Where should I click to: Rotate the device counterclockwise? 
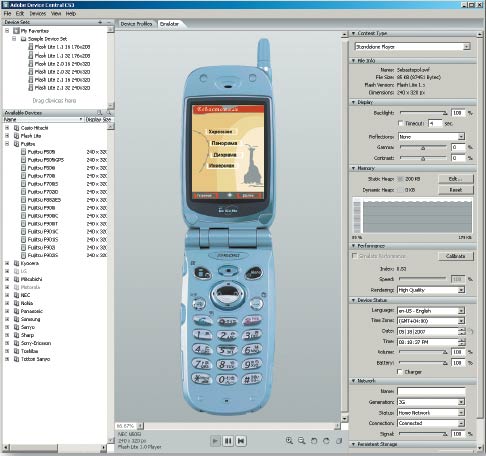point(314,441)
